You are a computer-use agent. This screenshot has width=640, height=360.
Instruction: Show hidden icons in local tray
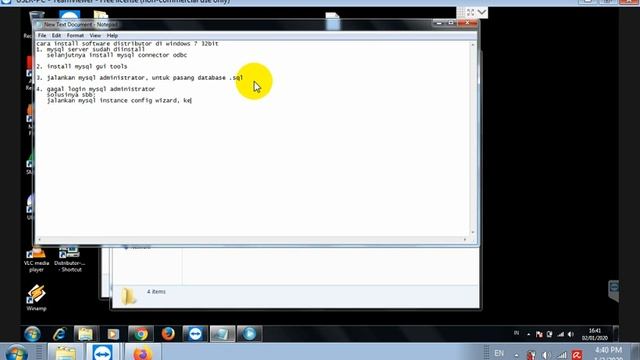[x=516, y=355]
